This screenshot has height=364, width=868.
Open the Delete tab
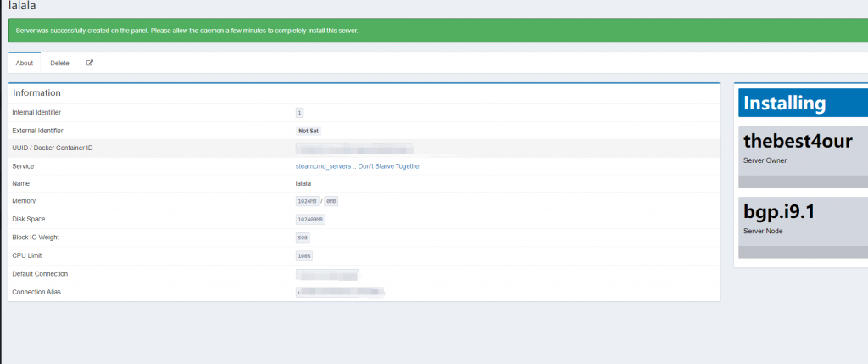tap(59, 63)
